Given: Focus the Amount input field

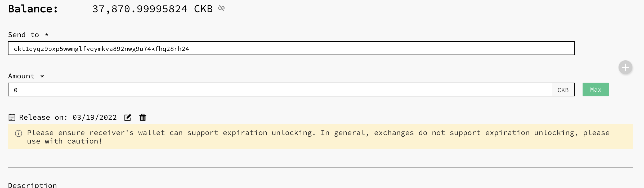Looking at the screenshot, I should pos(280,89).
